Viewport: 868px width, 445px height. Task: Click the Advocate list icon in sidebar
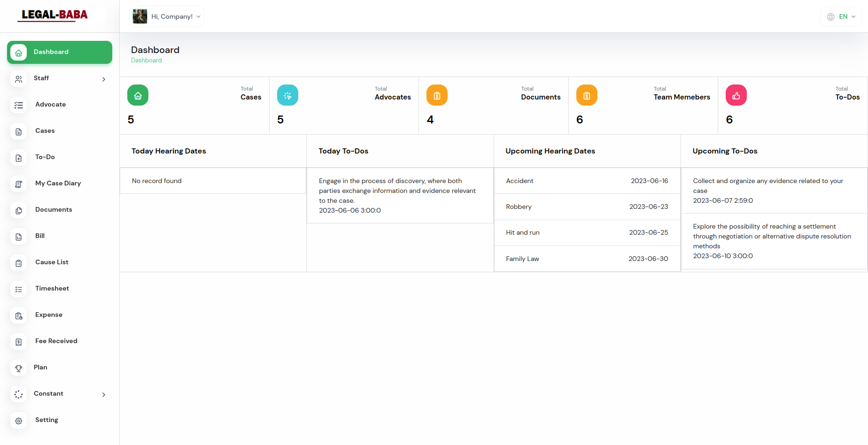(19, 105)
